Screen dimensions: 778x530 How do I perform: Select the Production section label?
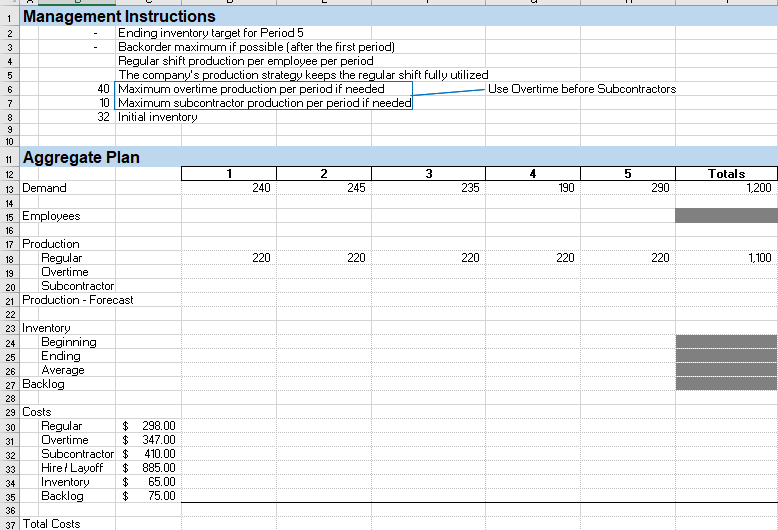[x=51, y=244]
